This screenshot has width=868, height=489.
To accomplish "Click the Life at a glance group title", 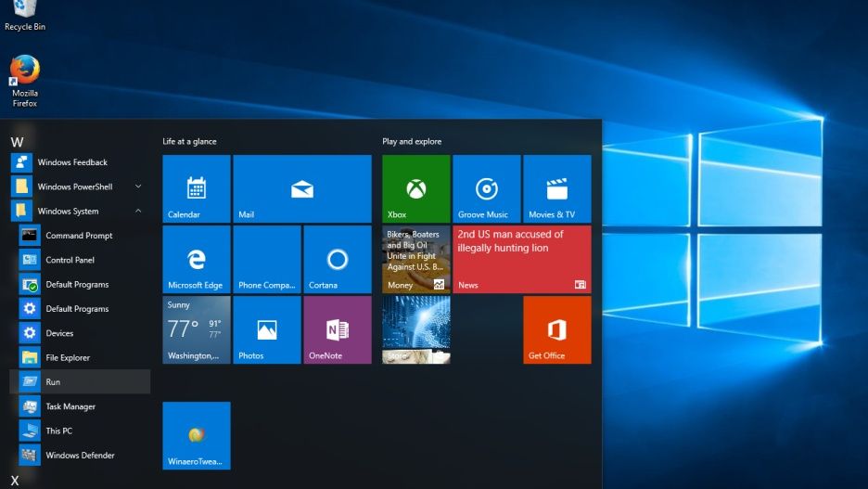I will 189,142.
